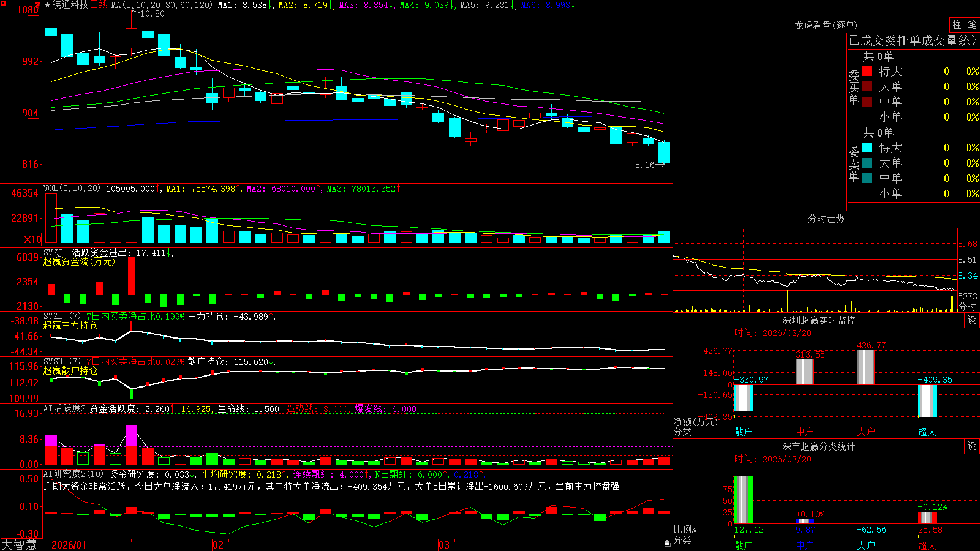Click the 活跃资金进出: 17.411 value
The width and height of the screenshot is (980, 551).
click(118, 252)
